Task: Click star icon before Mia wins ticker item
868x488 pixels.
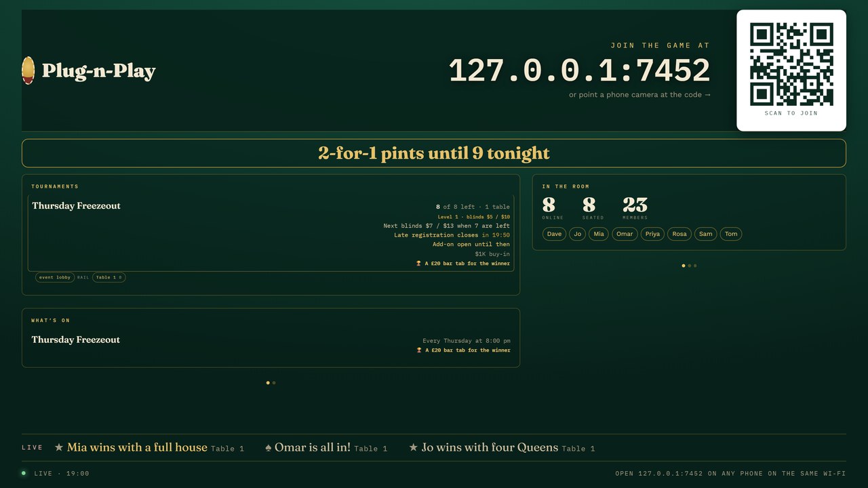Action: click(x=59, y=447)
